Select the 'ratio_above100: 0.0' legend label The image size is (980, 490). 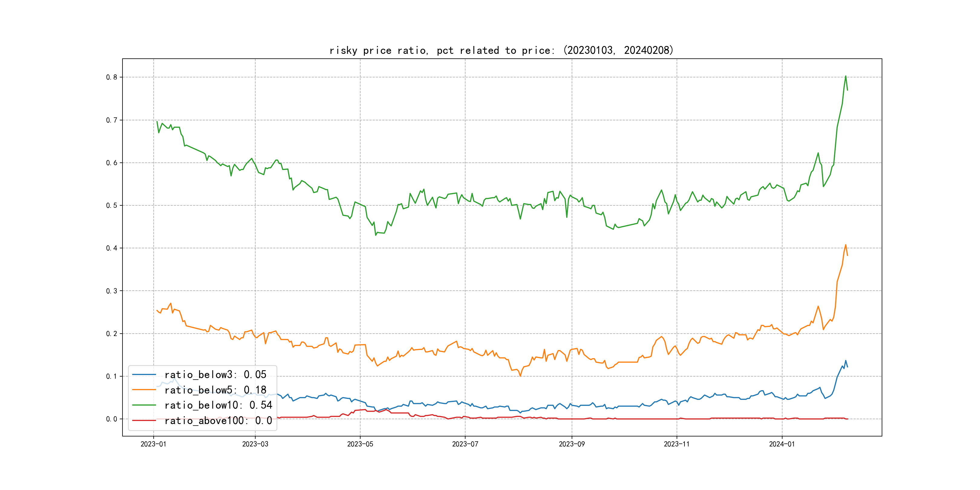[218, 420]
